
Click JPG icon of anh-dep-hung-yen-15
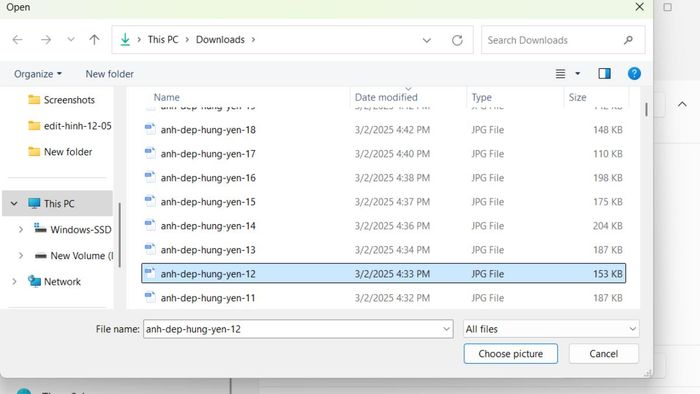click(x=150, y=201)
